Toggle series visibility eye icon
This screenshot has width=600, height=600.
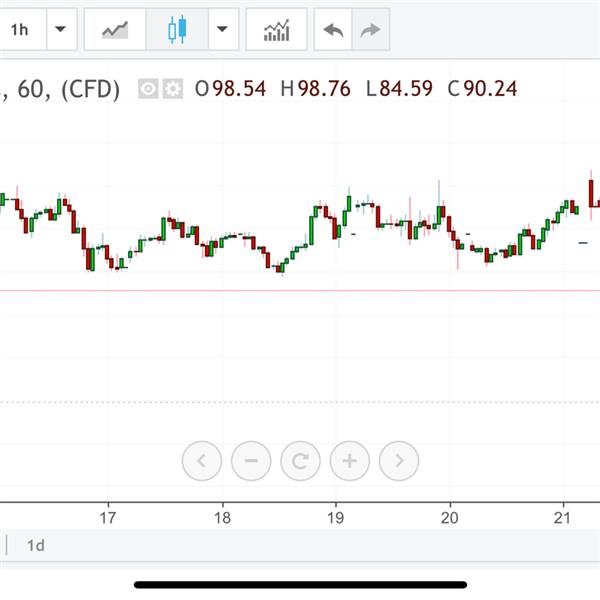pyautogui.click(x=148, y=89)
